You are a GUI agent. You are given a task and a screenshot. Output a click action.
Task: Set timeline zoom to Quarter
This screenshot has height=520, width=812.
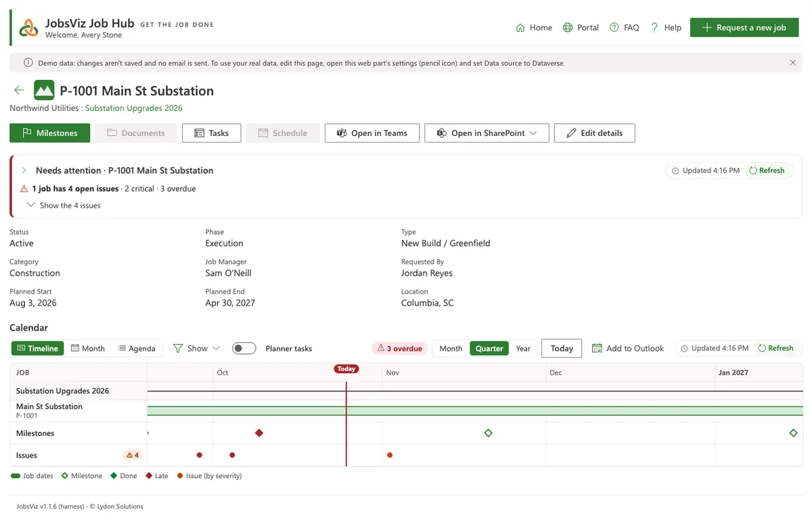[489, 348]
